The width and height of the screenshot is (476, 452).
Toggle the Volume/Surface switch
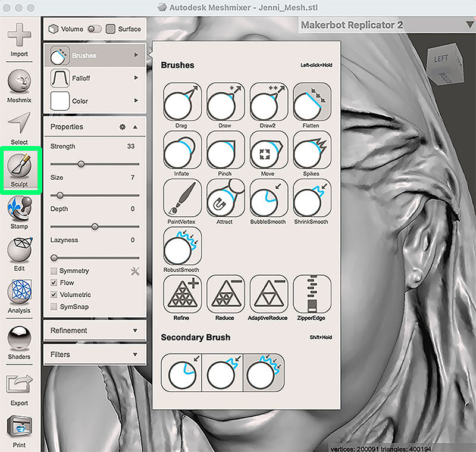94,29
